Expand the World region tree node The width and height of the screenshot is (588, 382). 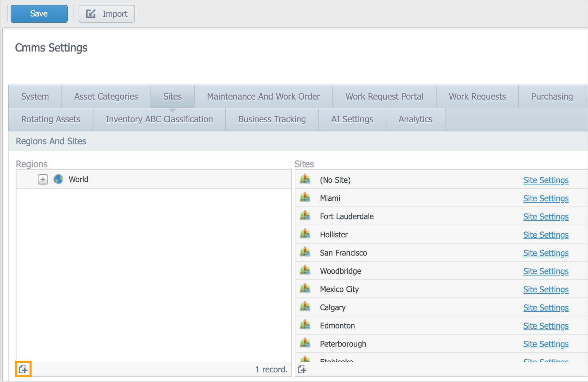coord(43,179)
